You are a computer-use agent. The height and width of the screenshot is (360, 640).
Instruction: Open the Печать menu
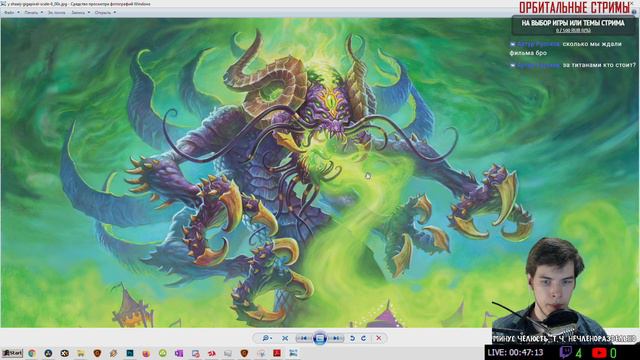tap(33, 13)
